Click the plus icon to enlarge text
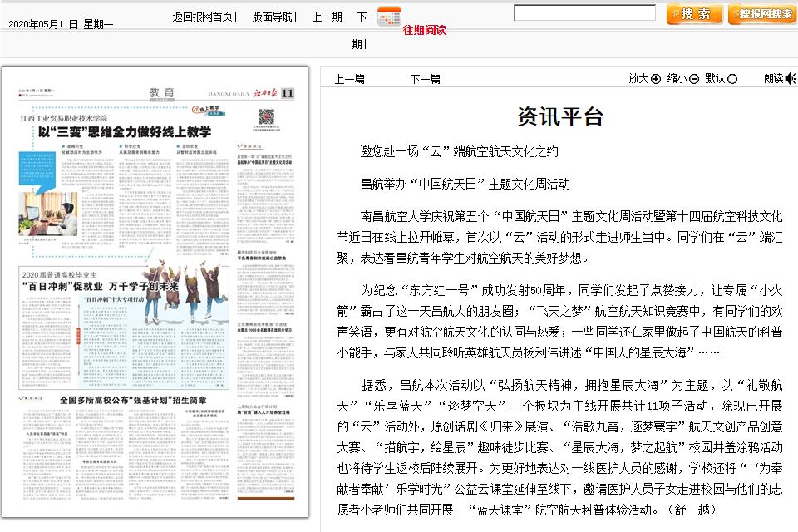 [x=656, y=79]
